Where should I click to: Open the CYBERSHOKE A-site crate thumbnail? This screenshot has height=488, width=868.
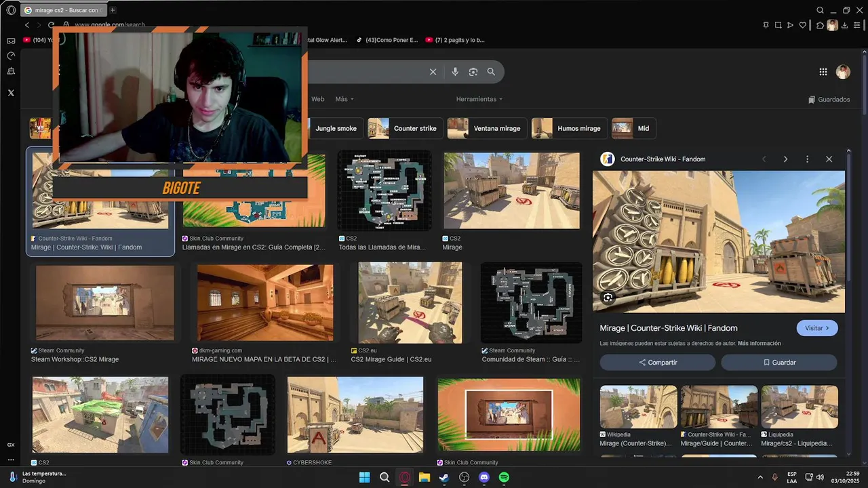tap(355, 415)
